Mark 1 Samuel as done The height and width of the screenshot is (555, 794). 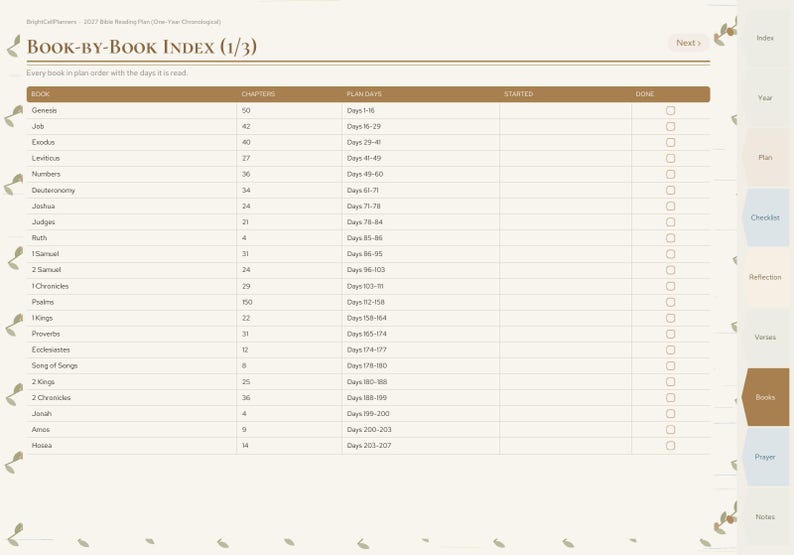pyautogui.click(x=670, y=254)
